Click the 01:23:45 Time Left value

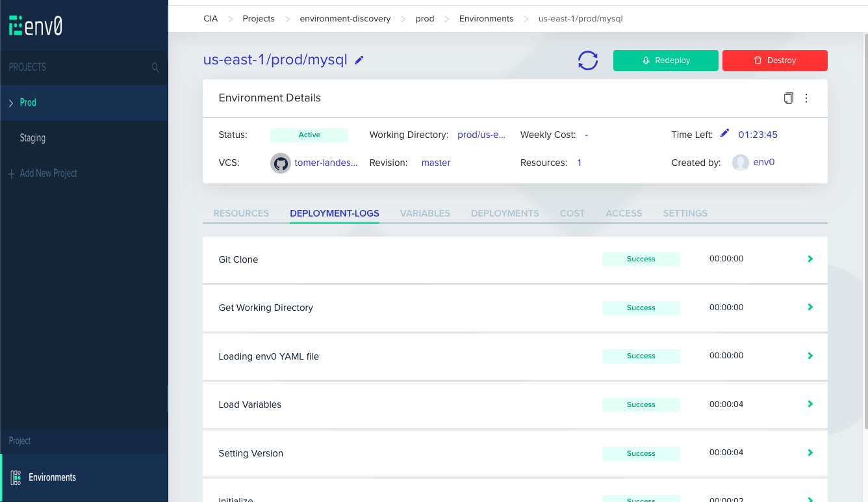(758, 135)
